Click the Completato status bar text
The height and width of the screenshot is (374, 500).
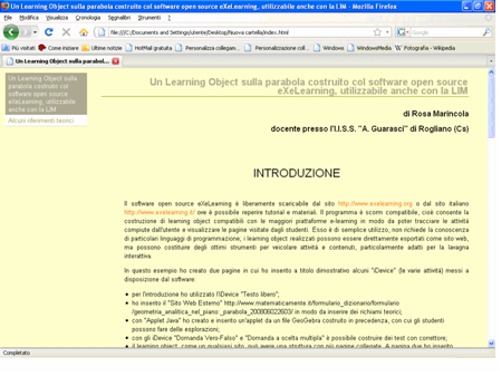[x=16, y=353]
